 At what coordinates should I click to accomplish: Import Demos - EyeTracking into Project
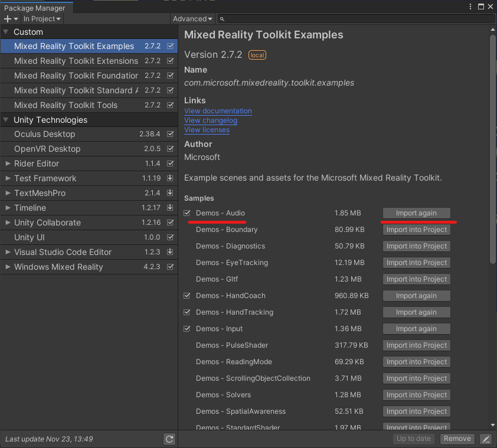417,263
